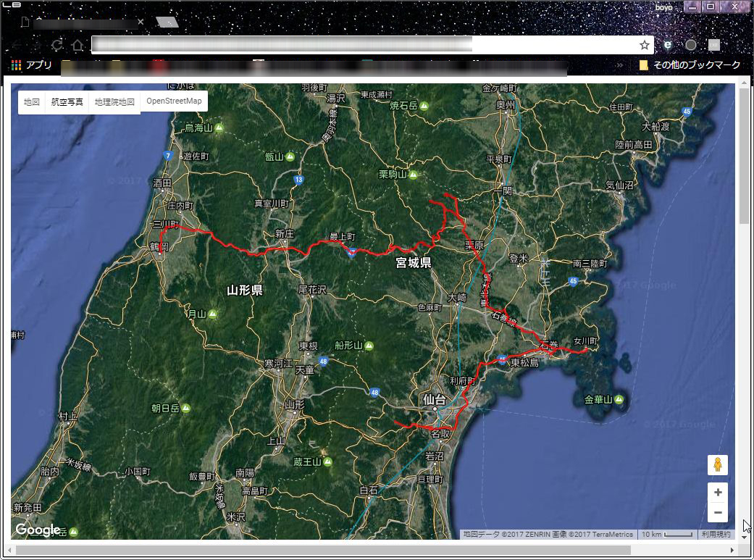Click the 焼石岳 mountain marker
Screen dimensions: 754x560
tap(424, 106)
